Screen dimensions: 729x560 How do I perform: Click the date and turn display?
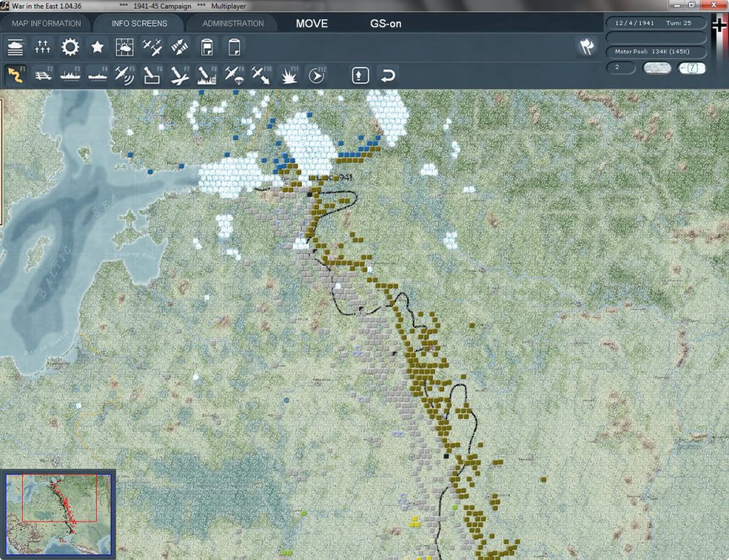(x=656, y=23)
